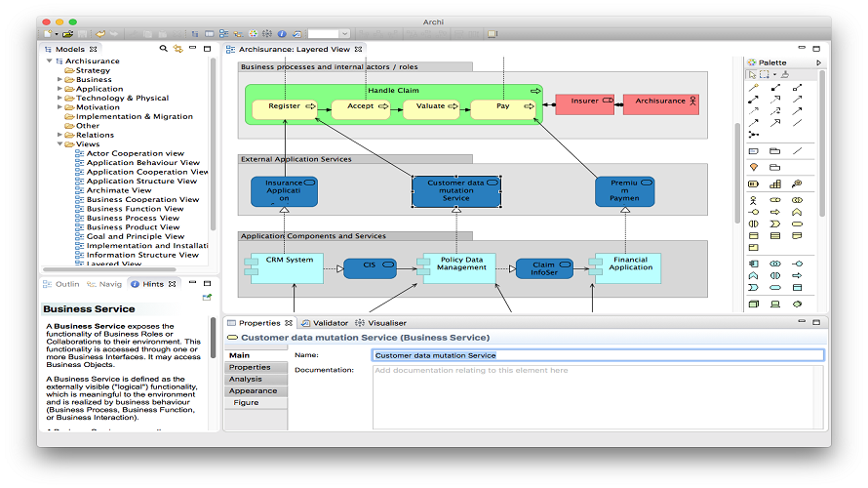Search the Models tree with the magnifier icon

[x=163, y=49]
